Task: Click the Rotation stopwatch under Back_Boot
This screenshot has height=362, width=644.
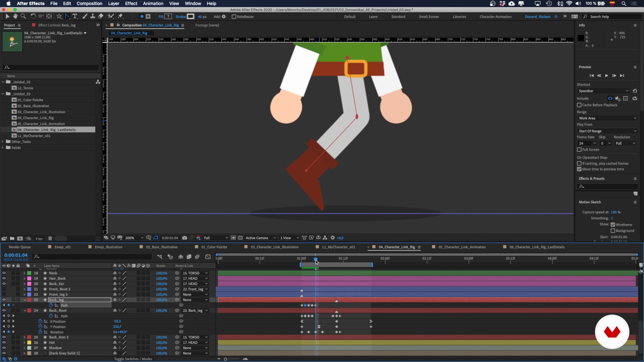Action: [x=40, y=332]
